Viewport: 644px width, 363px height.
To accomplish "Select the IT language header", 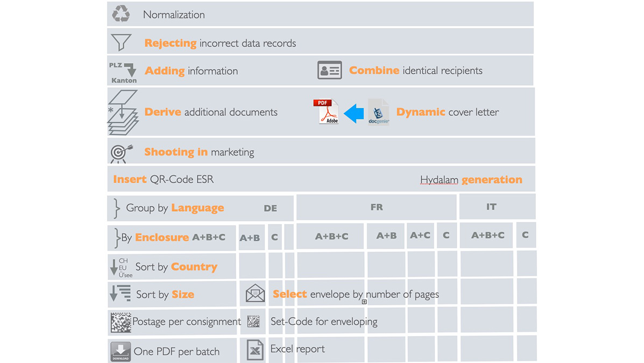I will [491, 207].
